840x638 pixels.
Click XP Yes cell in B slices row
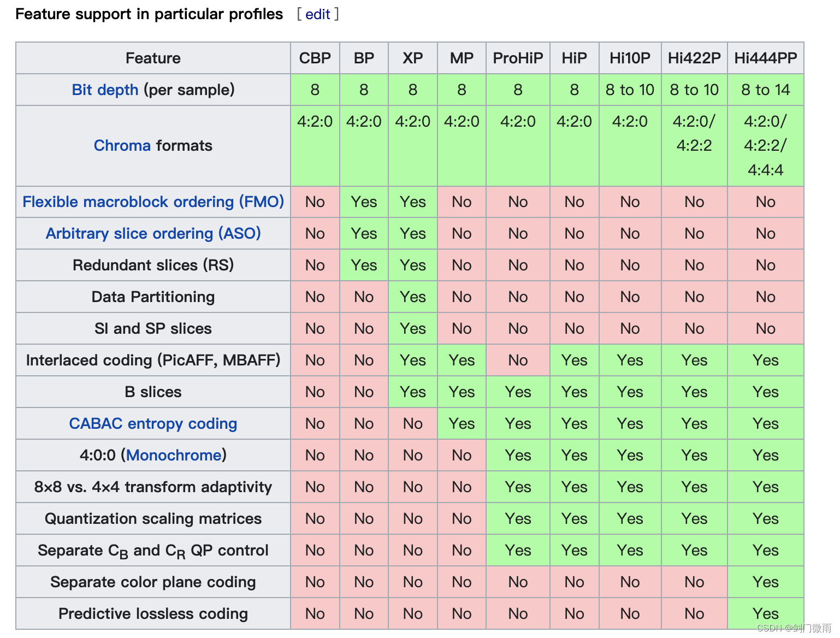[x=413, y=392]
